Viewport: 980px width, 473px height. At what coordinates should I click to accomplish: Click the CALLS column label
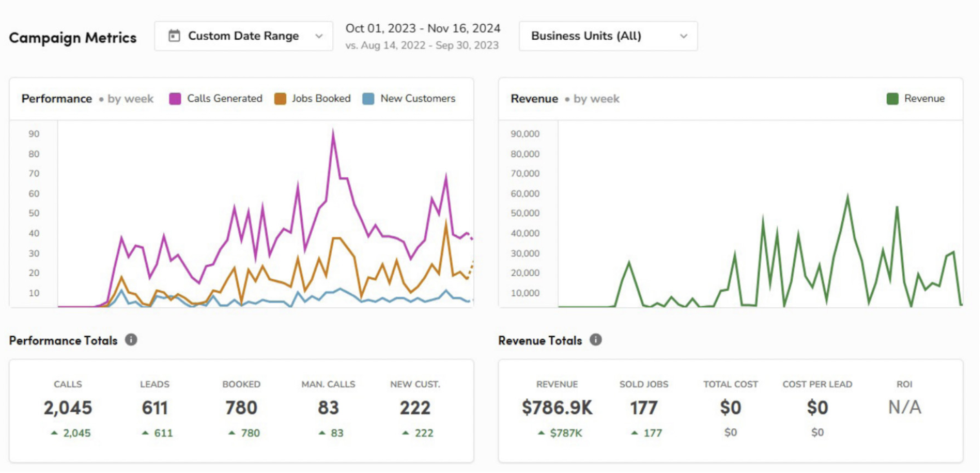pyautogui.click(x=68, y=384)
